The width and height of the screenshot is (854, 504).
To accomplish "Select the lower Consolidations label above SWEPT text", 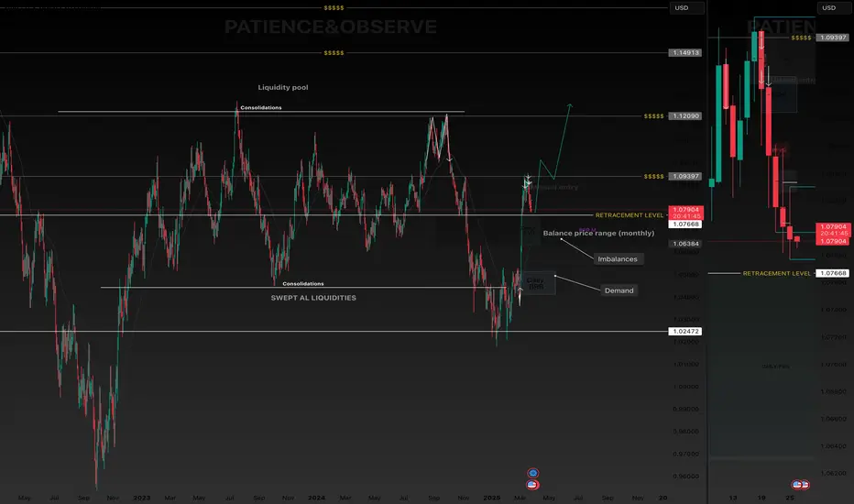I will click(x=302, y=283).
